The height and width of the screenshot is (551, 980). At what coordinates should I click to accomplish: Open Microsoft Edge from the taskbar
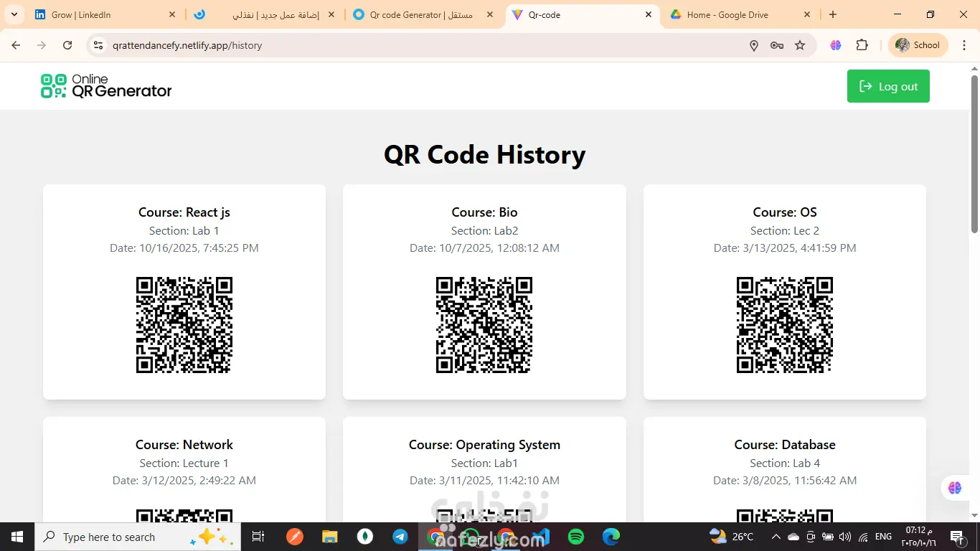[x=611, y=537]
